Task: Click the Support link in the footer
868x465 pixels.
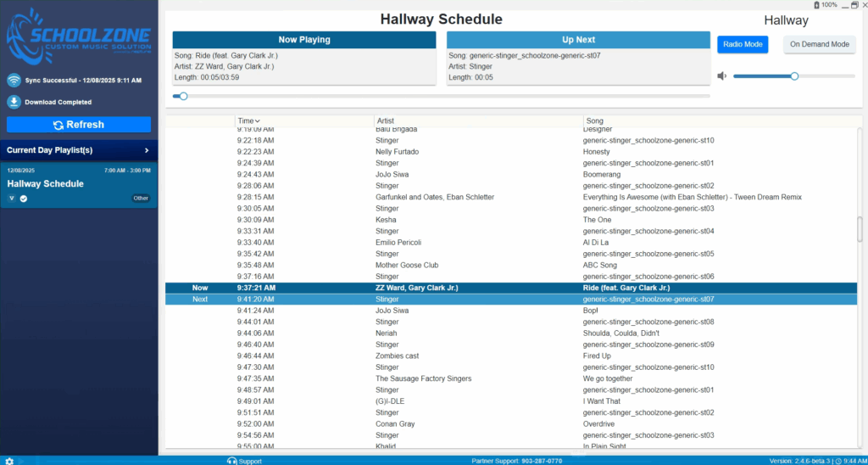Action: tap(250, 461)
